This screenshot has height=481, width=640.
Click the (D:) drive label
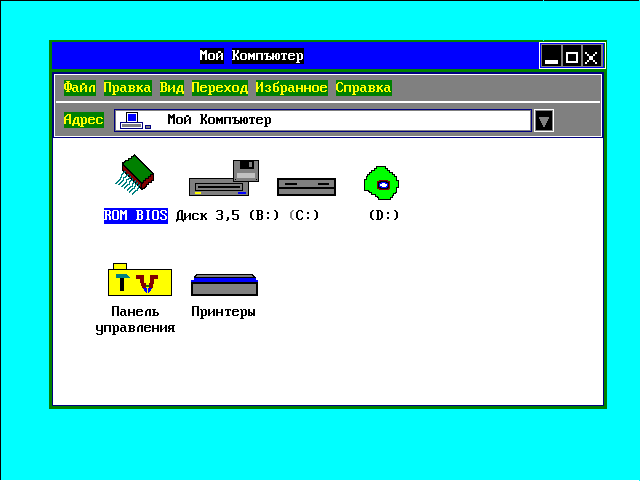tap(384, 215)
